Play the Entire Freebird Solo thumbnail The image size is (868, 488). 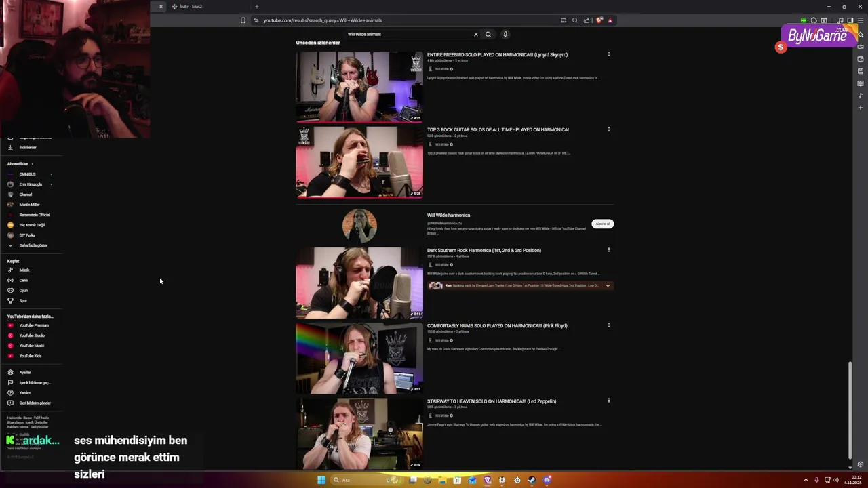[x=359, y=87]
